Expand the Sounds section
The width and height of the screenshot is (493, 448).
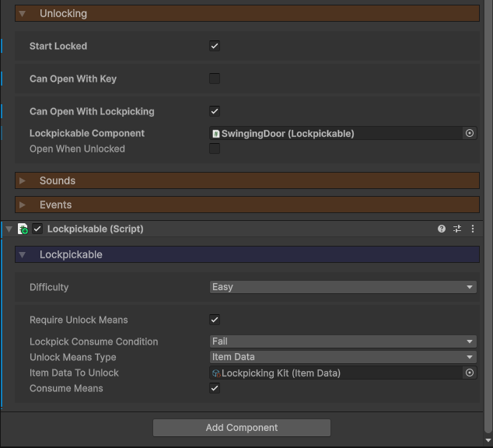(x=58, y=180)
